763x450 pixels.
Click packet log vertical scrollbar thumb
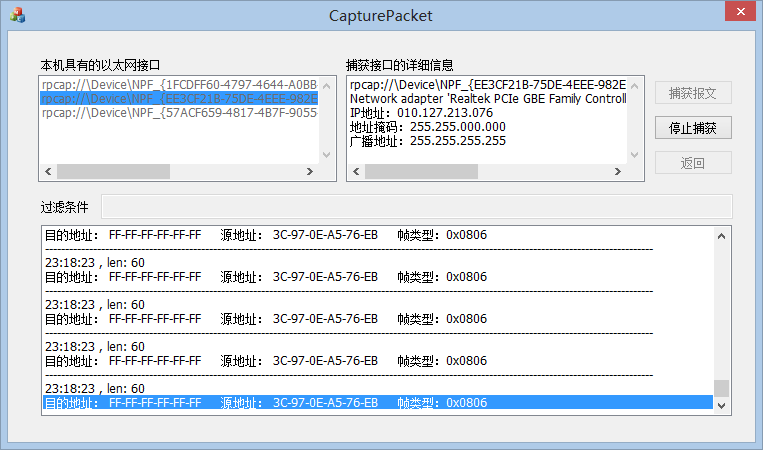[722, 388]
